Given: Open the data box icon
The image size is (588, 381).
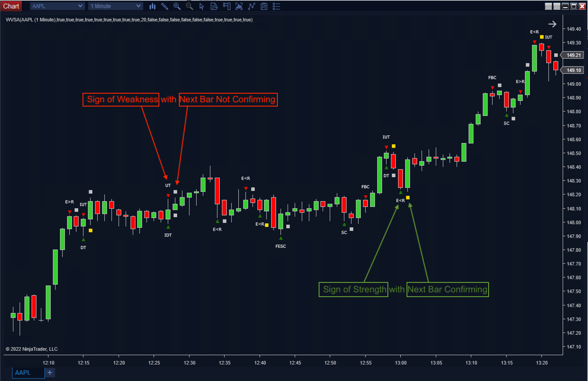Looking at the screenshot, I should [214, 6].
